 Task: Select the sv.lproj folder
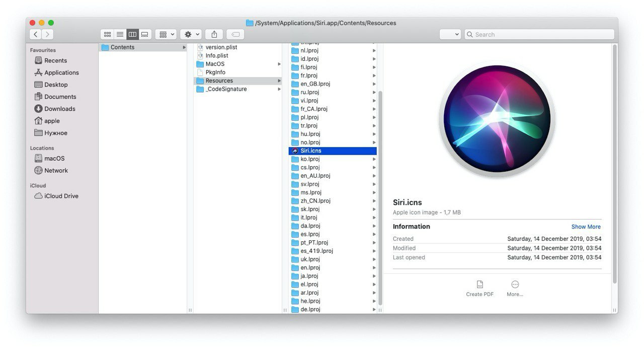[x=333, y=184]
